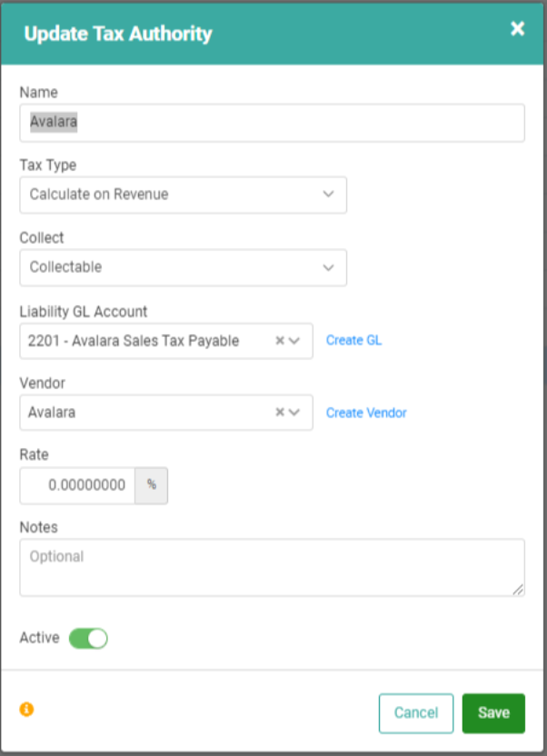Expand the Collect dropdown
This screenshot has width=547, height=756.
(183, 267)
